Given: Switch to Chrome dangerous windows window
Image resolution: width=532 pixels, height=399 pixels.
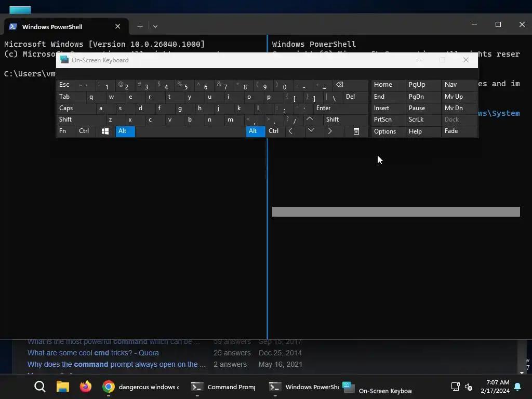Looking at the screenshot, I should [141, 387].
